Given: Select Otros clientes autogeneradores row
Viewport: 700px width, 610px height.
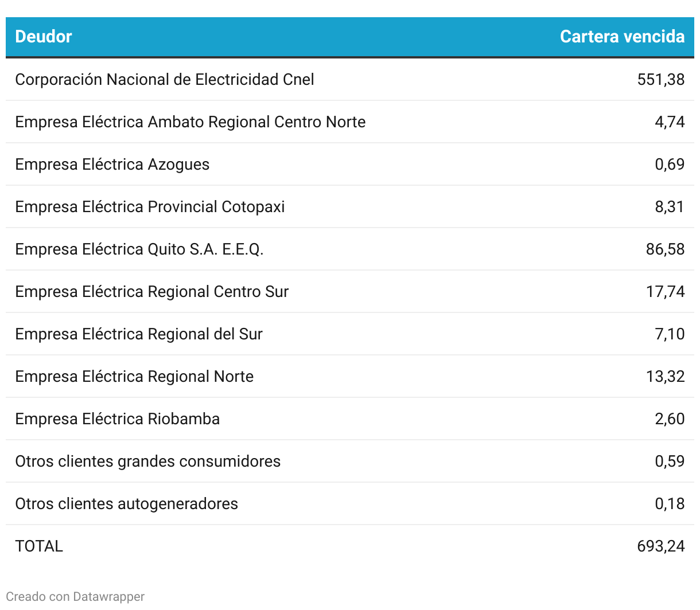Looking at the screenshot, I should pos(126,504).
